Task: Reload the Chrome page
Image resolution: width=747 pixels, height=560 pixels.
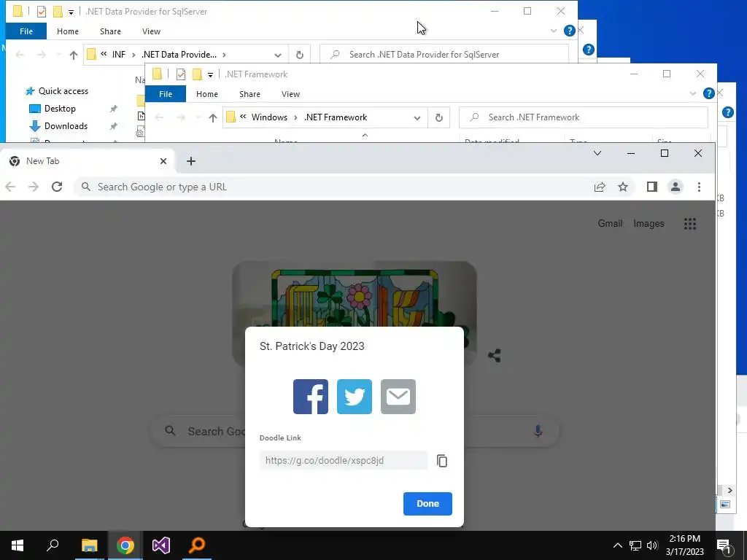Action: [57, 187]
